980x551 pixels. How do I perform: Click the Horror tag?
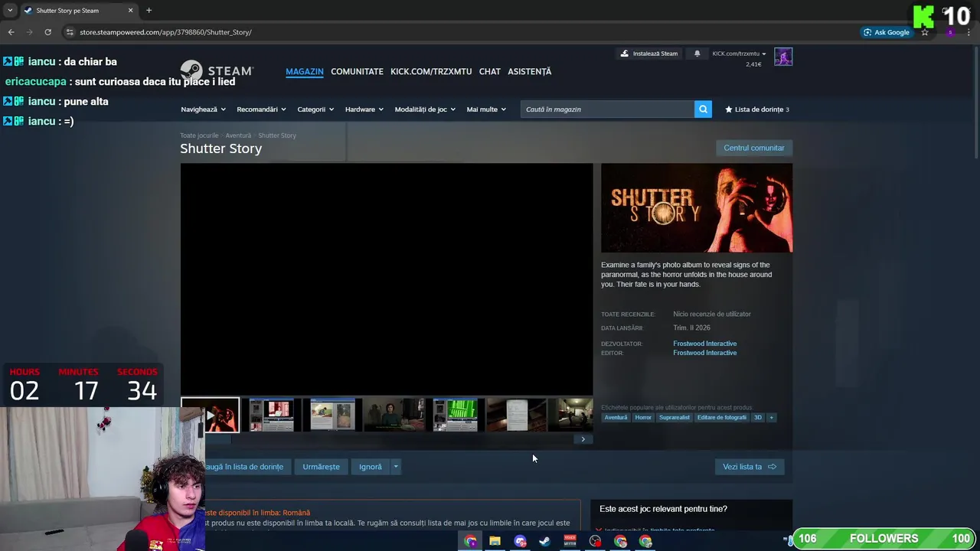click(x=643, y=417)
